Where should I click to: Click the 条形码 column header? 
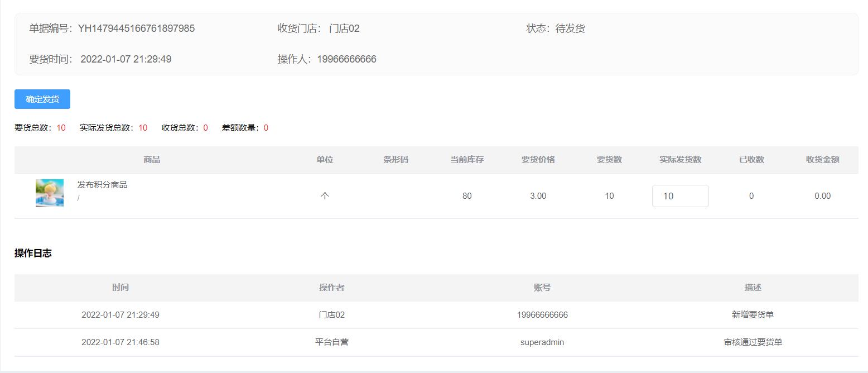[x=396, y=160]
